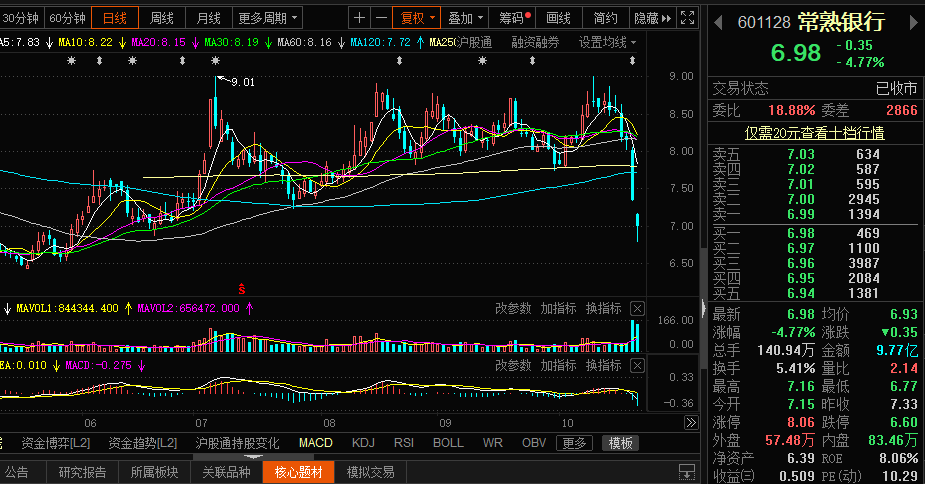Toggle 简约 simple display mode
Screen dimensions: 925x484
coord(605,18)
